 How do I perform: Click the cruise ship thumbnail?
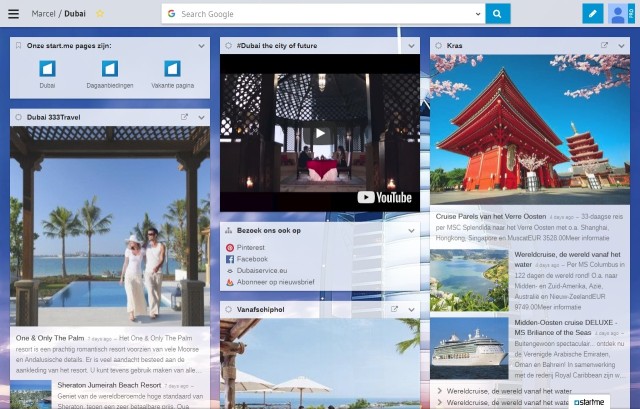[x=469, y=348]
